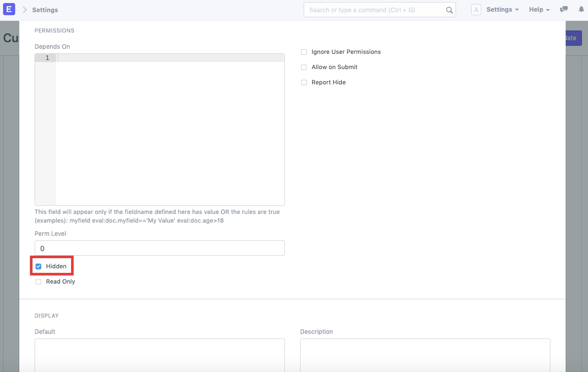
Task: Enable Ignore User Permissions checkbox
Action: point(304,52)
